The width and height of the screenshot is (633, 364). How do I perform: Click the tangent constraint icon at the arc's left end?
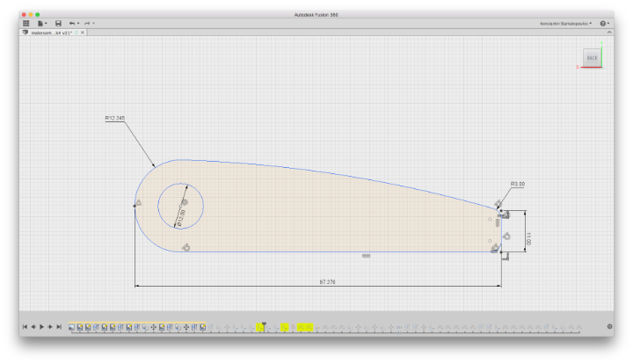(x=139, y=202)
